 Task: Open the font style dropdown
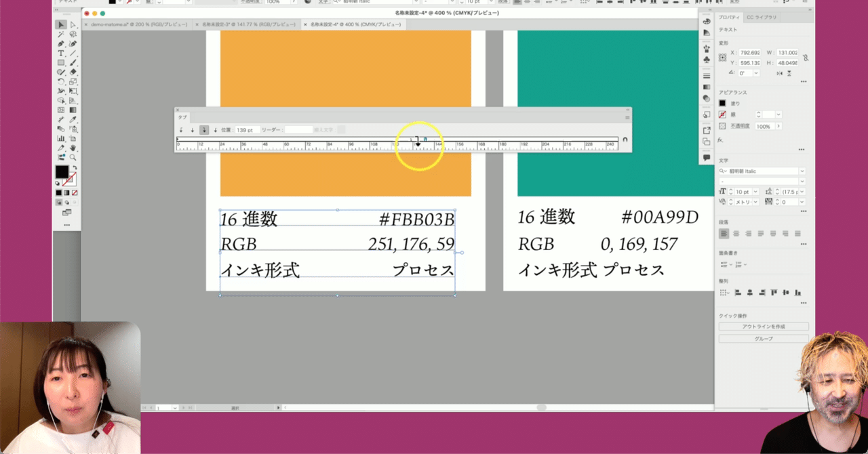[x=802, y=181]
